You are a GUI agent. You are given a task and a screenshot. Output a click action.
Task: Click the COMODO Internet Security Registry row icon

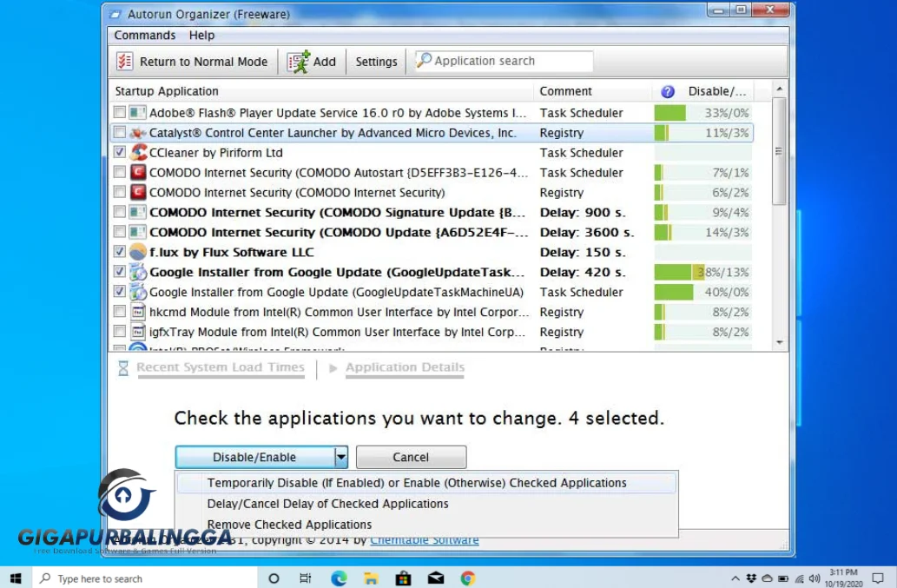[x=138, y=192]
